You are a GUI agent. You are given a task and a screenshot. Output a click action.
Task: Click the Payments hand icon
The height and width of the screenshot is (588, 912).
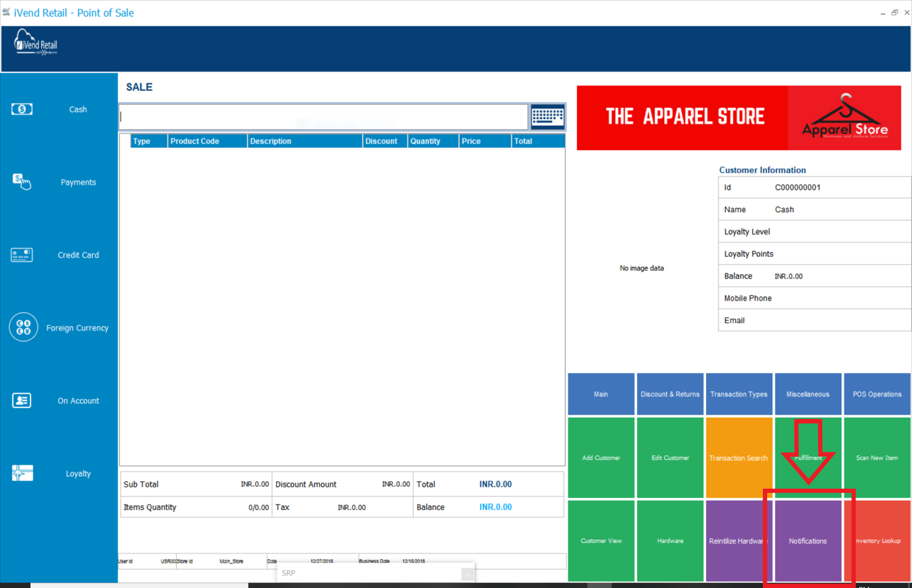coord(22,181)
